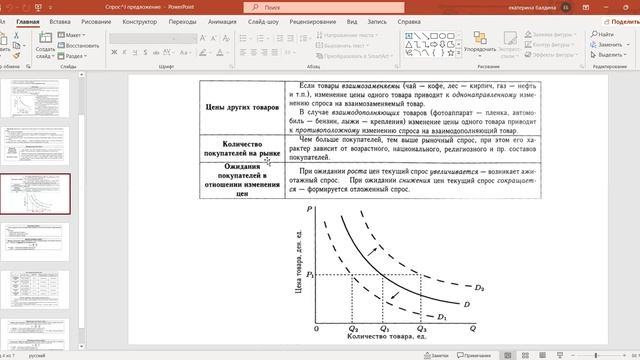This screenshot has height=360, width=640.
Task: Toggle align text left
Action: 243,52
